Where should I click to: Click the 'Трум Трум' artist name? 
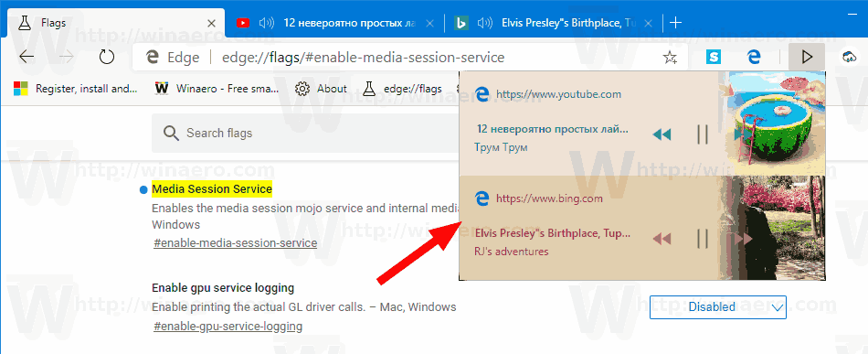[x=501, y=147]
